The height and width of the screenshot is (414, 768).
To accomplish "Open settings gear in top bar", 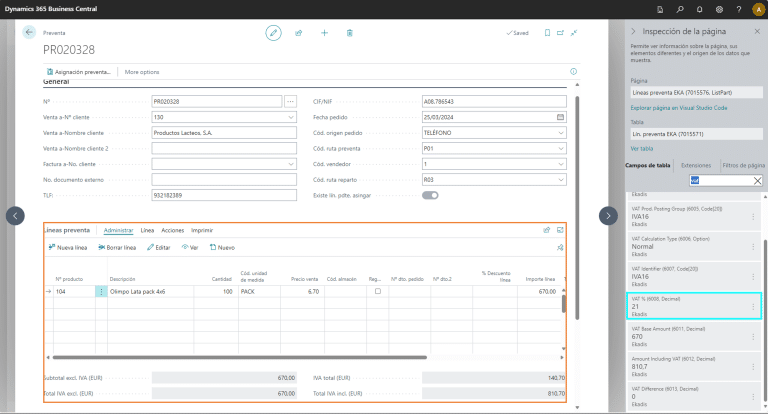I will tap(719, 9).
